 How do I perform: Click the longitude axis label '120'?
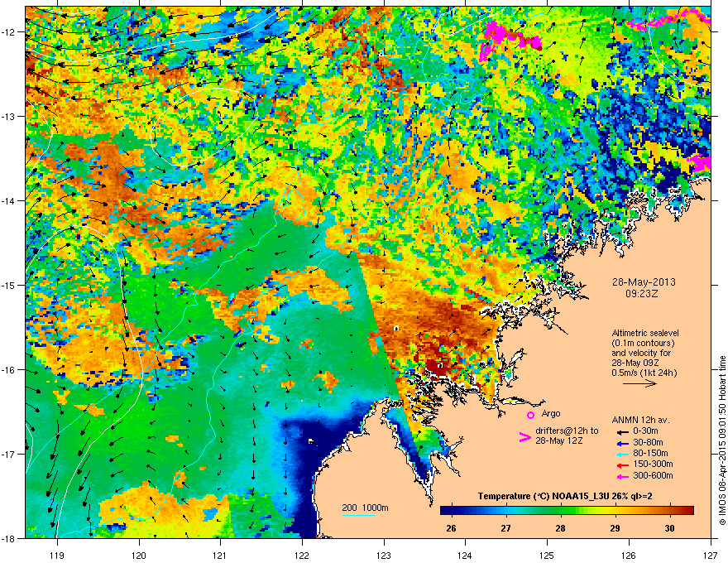139,555
